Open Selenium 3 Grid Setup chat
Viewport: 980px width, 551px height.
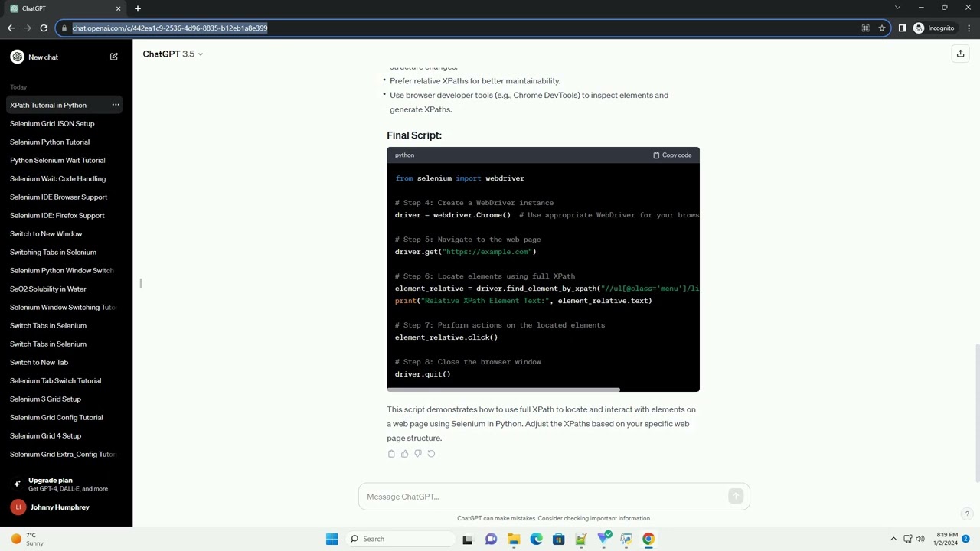64,399
